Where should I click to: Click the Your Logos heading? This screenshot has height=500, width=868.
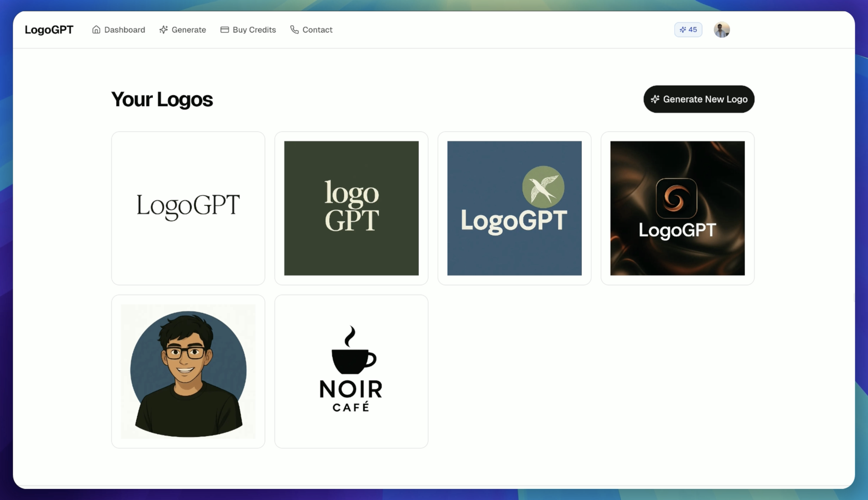[162, 99]
